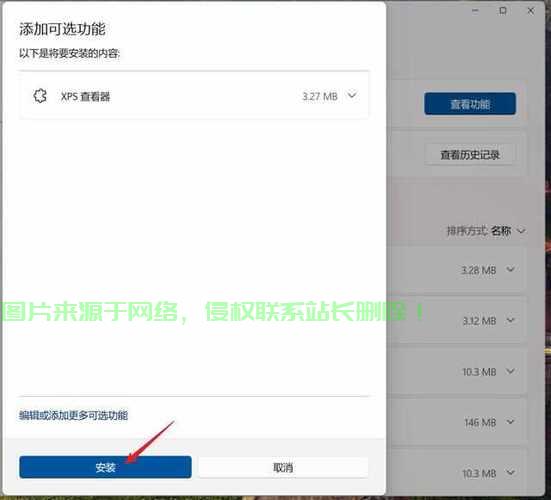Select the XPS 查看器 label text

point(85,96)
